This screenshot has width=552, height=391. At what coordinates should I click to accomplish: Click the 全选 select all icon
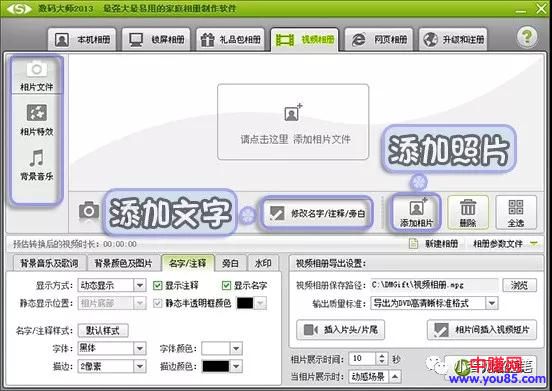coord(516,207)
